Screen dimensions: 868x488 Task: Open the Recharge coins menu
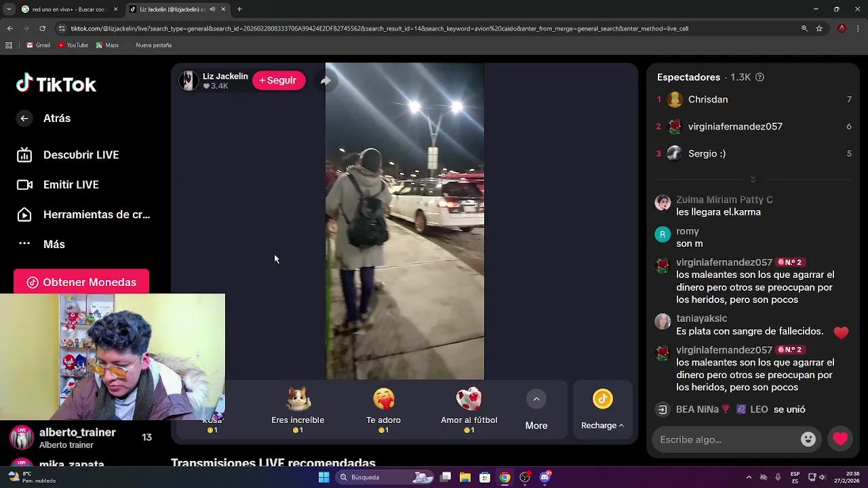tap(603, 409)
